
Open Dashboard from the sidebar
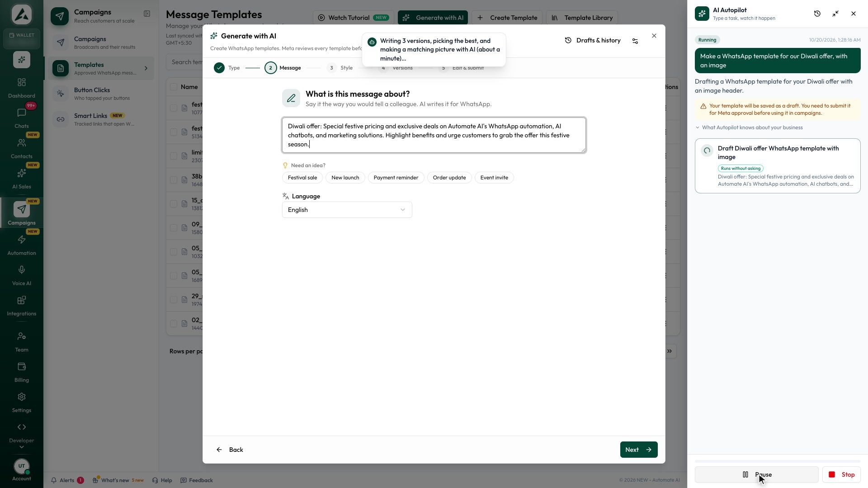click(x=21, y=88)
